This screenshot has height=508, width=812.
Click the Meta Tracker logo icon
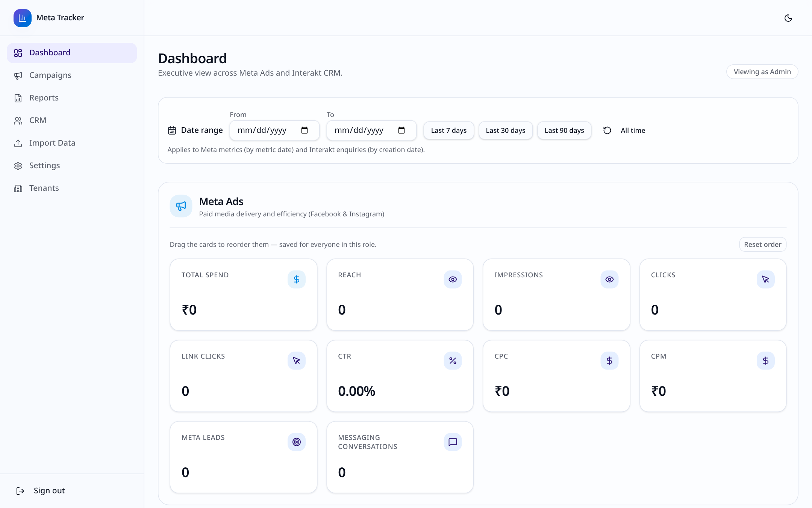(23, 18)
